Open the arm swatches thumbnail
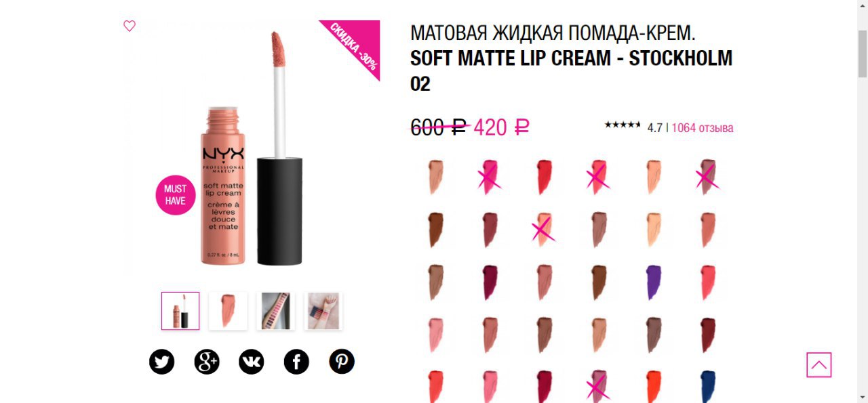Viewport: 868px width, 403px height. click(323, 311)
